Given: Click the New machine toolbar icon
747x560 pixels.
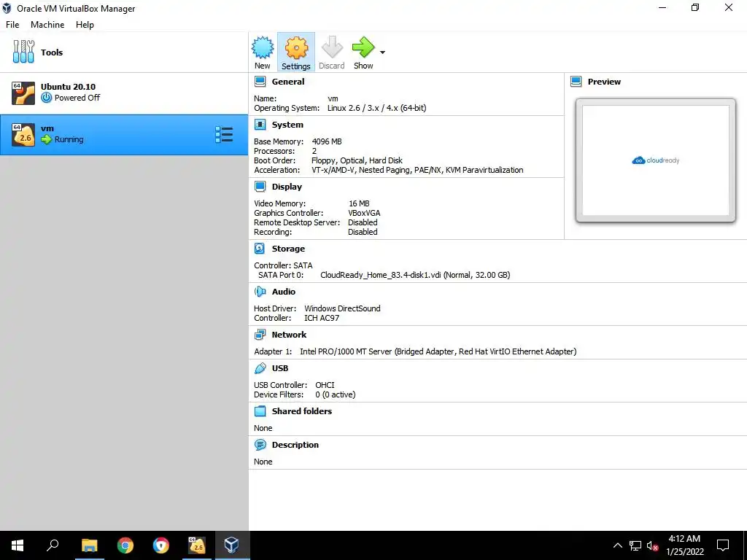Looking at the screenshot, I should click(x=263, y=47).
